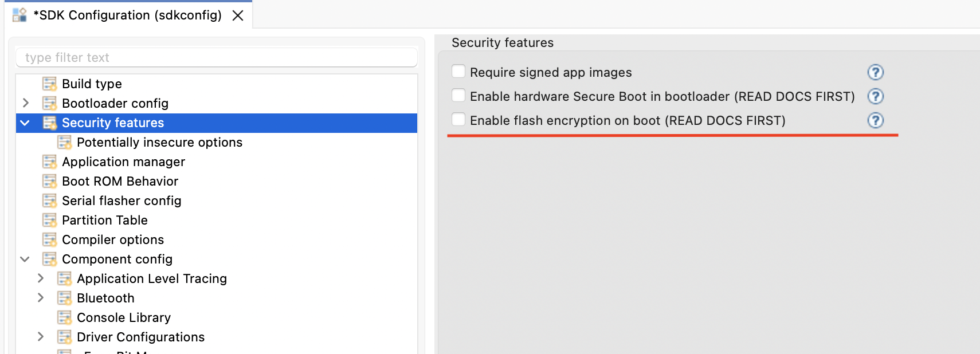The height and width of the screenshot is (354, 980).
Task: Open help for hardware Secure Boot option
Action: click(876, 96)
